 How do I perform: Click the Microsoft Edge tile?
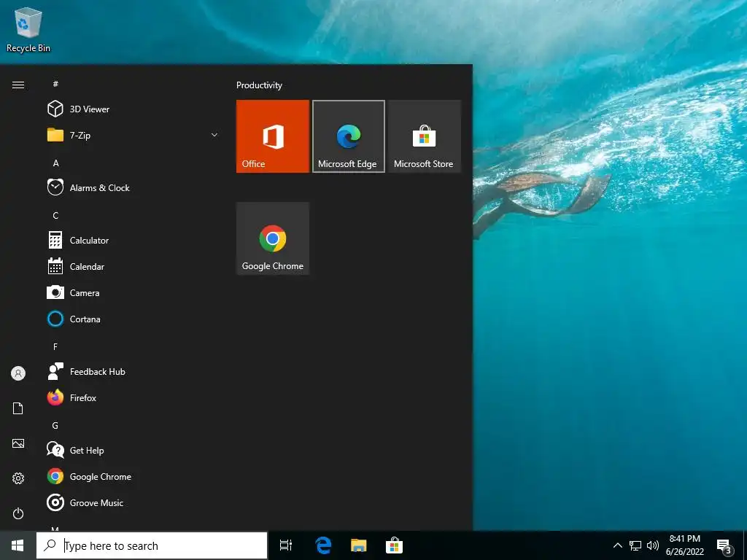348,136
